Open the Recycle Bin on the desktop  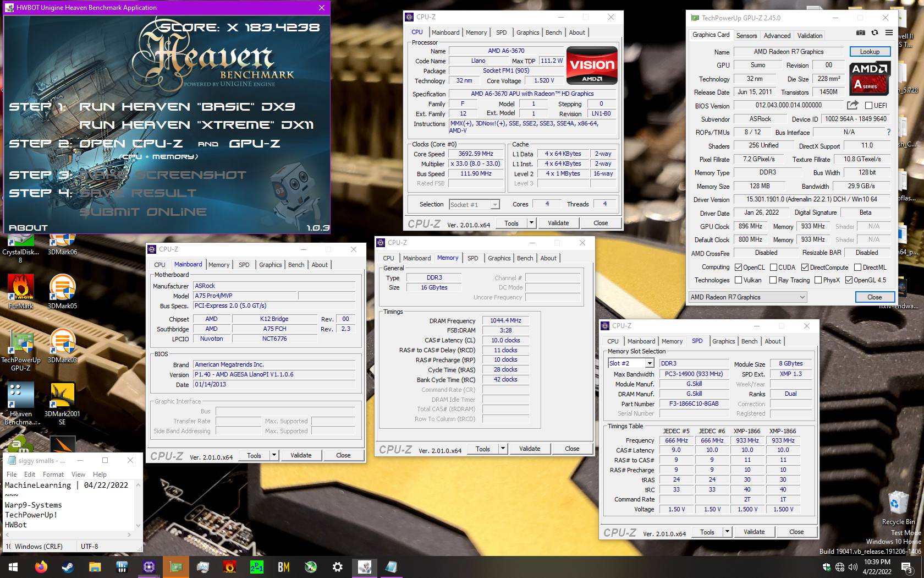(x=898, y=508)
